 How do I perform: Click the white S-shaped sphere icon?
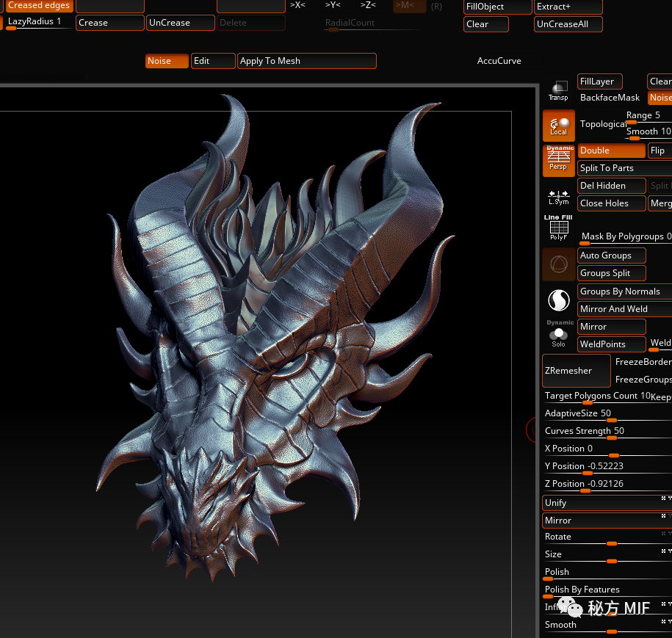[x=558, y=300]
